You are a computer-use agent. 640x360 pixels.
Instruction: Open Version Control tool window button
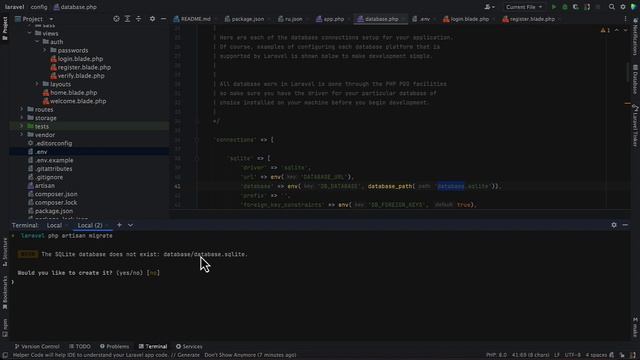(37, 346)
